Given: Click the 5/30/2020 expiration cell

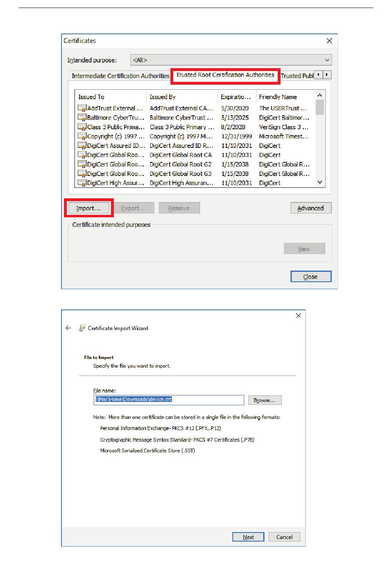Looking at the screenshot, I should (235, 108).
